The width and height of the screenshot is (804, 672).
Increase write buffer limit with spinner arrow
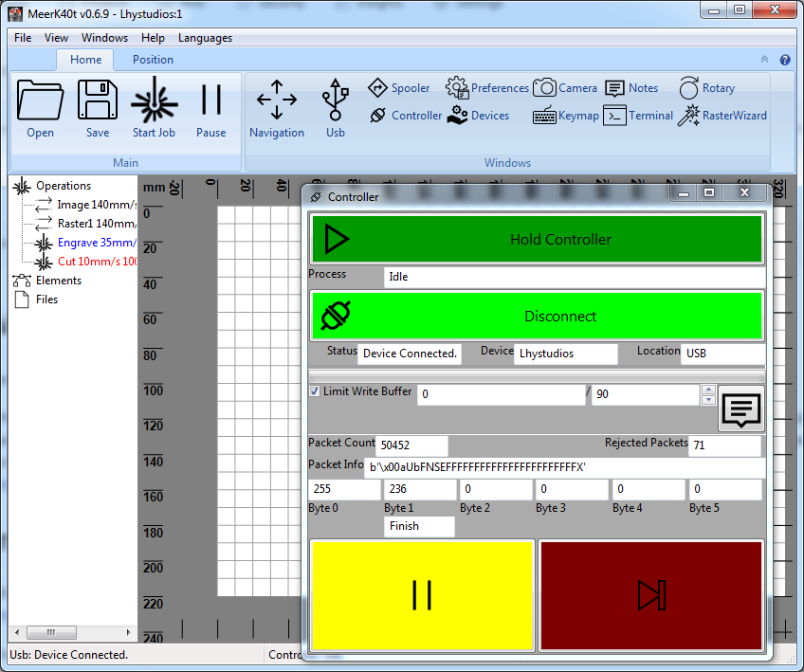706,389
